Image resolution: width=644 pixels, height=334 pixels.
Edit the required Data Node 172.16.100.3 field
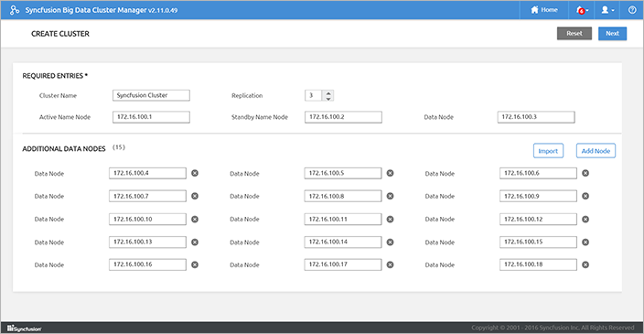coord(536,117)
